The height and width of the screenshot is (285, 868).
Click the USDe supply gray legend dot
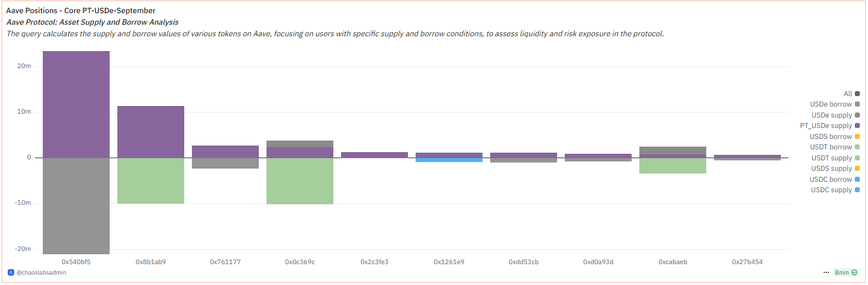[x=858, y=115]
